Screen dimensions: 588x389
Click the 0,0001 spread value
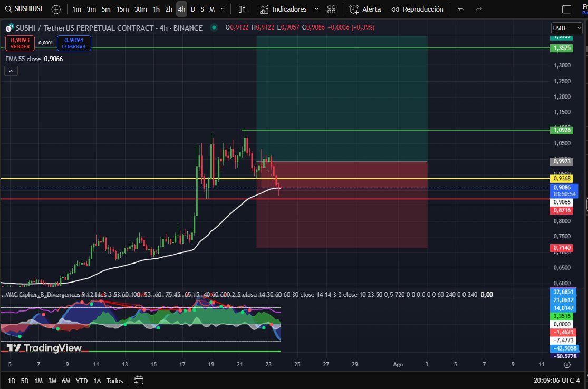46,43
